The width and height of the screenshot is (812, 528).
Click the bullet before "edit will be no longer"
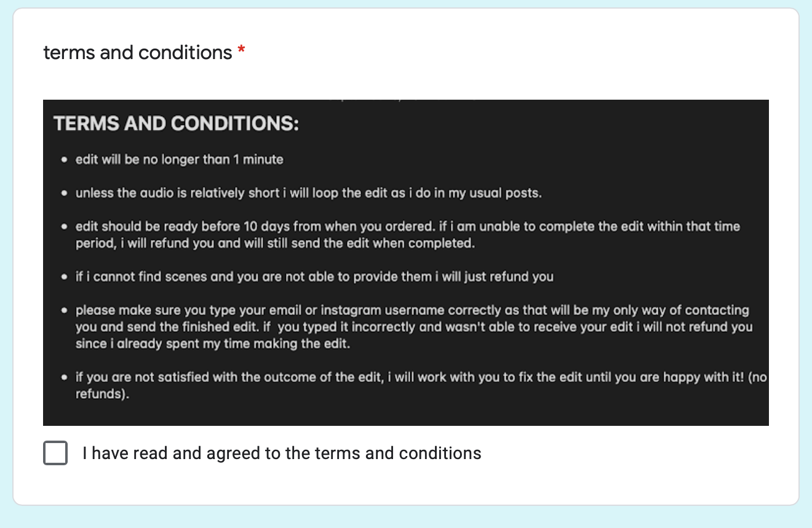tap(64, 160)
